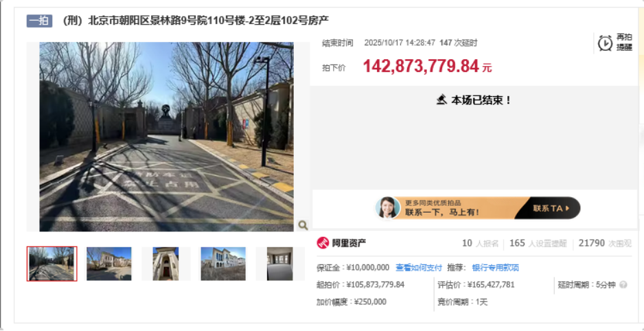This screenshot has height=331, width=644.
Task: Click the 保证金 ¥10,000,000 text
Action: [353, 268]
